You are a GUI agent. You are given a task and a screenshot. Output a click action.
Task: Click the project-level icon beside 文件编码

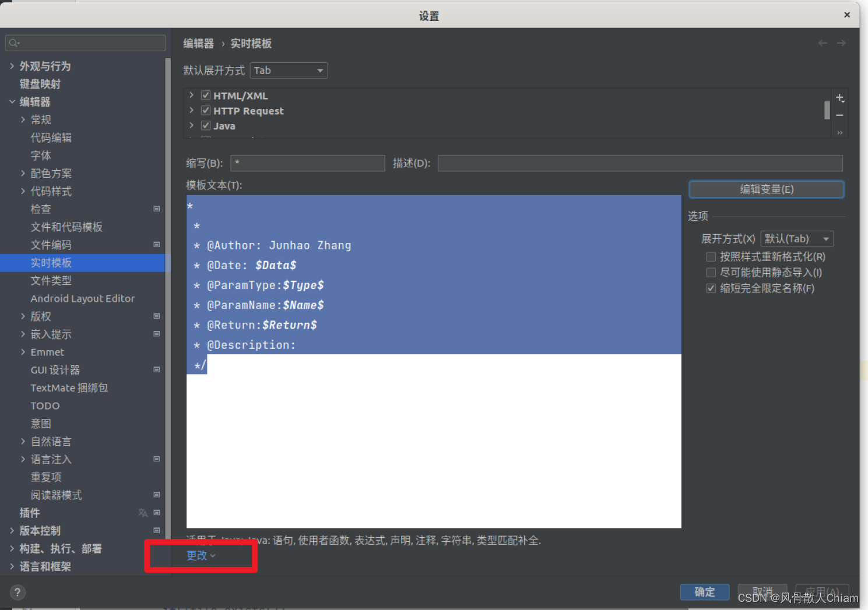click(x=156, y=245)
